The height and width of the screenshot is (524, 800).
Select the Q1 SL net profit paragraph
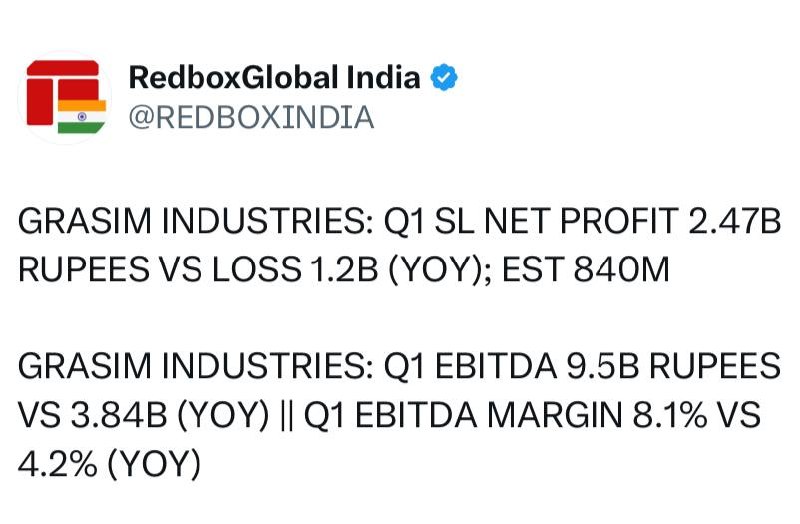[399, 245]
